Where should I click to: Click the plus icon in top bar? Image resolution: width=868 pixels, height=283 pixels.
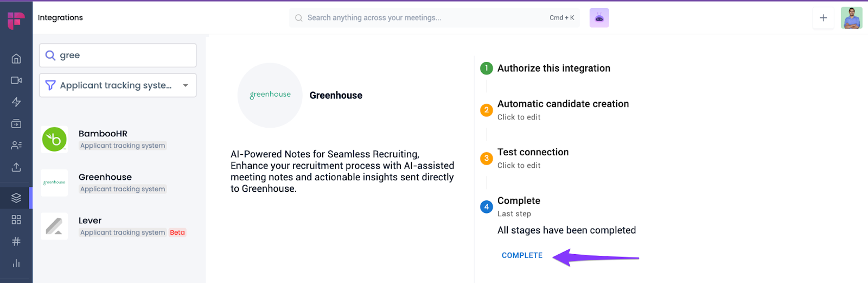pos(823,18)
